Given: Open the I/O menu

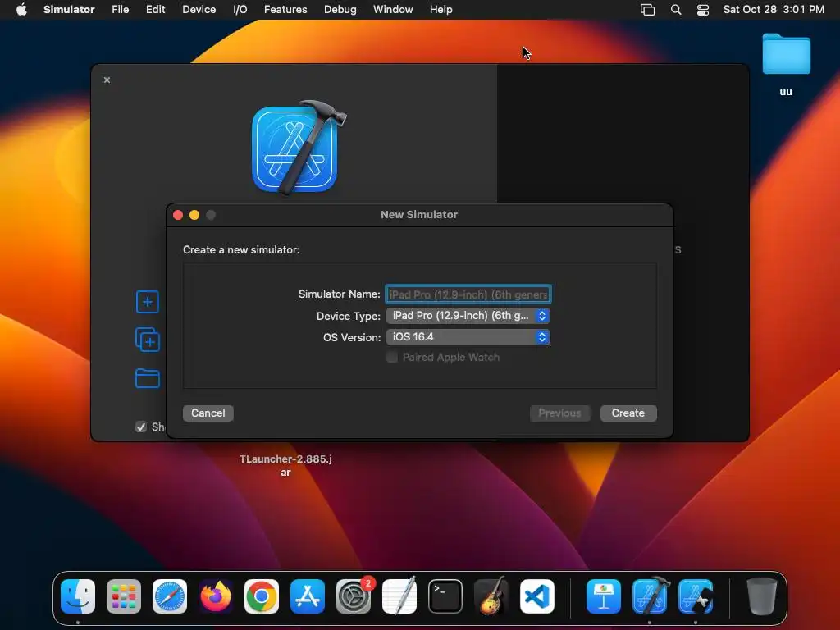Looking at the screenshot, I should pyautogui.click(x=240, y=10).
